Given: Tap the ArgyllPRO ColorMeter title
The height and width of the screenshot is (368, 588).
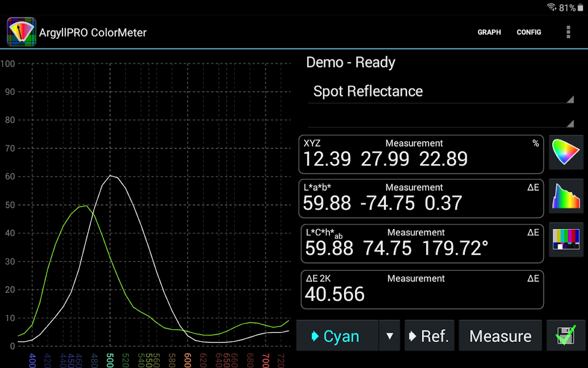Looking at the screenshot, I should coord(93,33).
